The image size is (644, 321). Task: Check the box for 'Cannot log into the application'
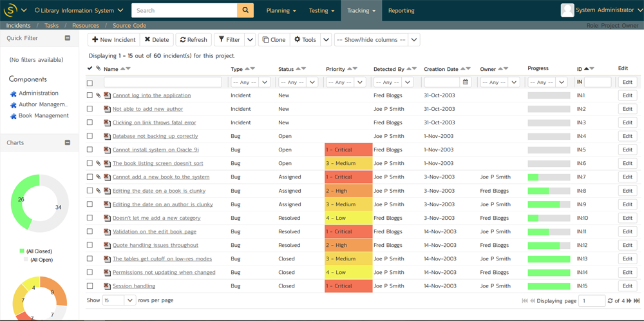tap(90, 95)
